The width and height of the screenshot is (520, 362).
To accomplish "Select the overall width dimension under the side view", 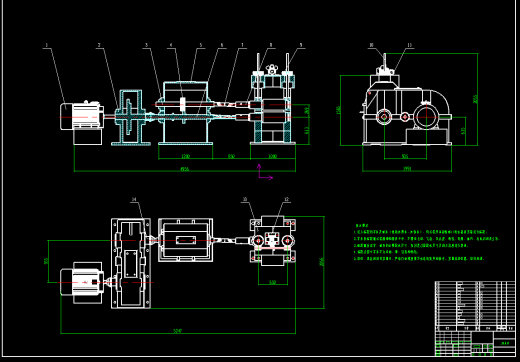I will pos(407,169).
